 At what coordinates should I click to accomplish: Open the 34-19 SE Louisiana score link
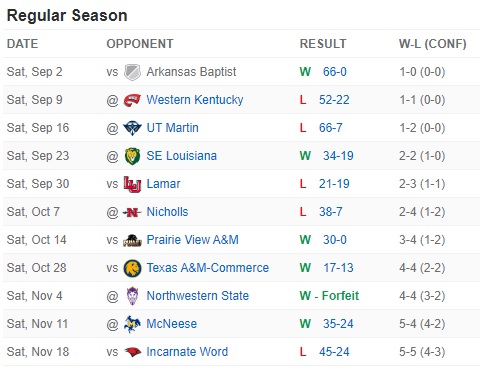coord(338,156)
